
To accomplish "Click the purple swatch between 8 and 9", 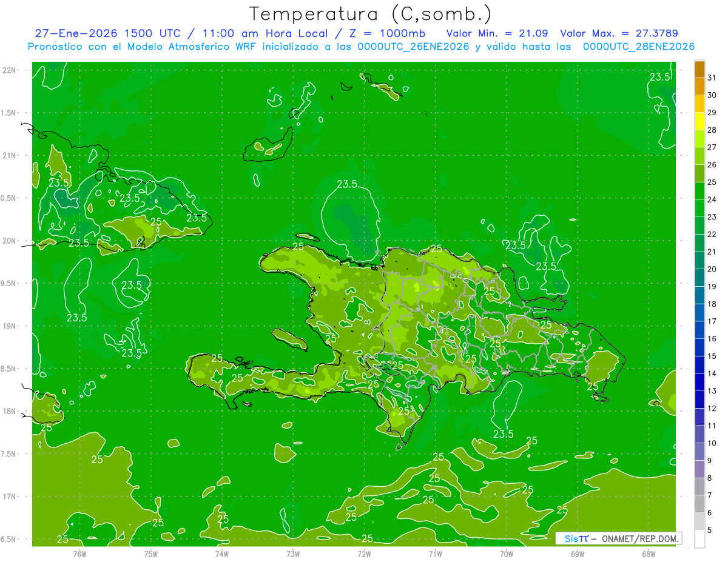I will (699, 469).
